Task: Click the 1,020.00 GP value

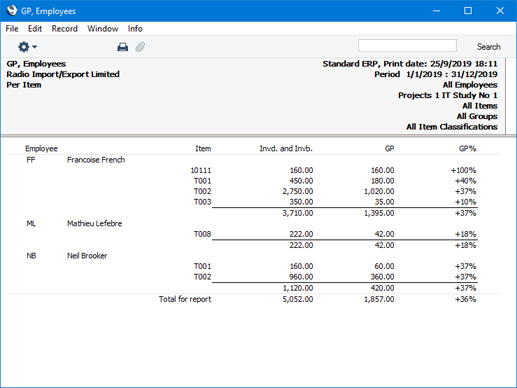Action: [379, 191]
